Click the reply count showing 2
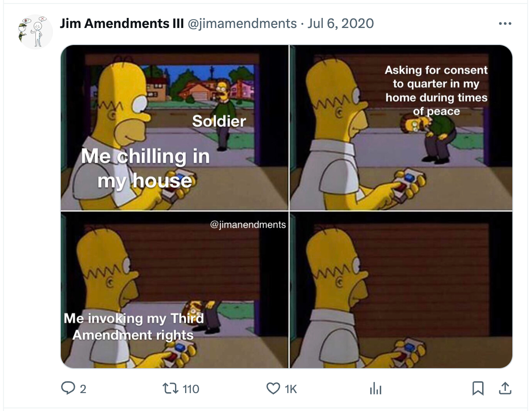The image size is (532, 411). [x=83, y=389]
